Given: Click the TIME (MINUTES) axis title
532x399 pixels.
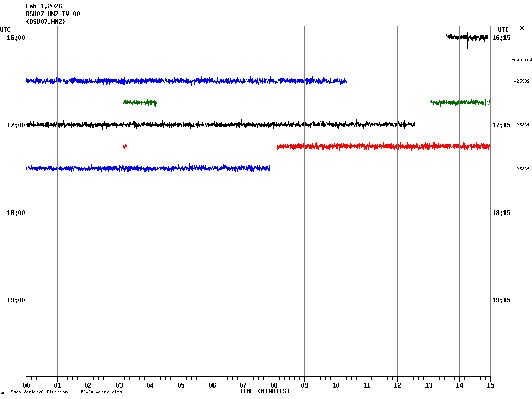Looking at the screenshot, I should [264, 391].
